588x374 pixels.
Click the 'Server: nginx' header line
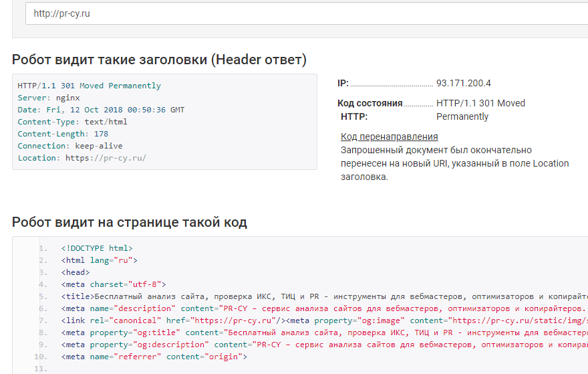[x=49, y=98]
